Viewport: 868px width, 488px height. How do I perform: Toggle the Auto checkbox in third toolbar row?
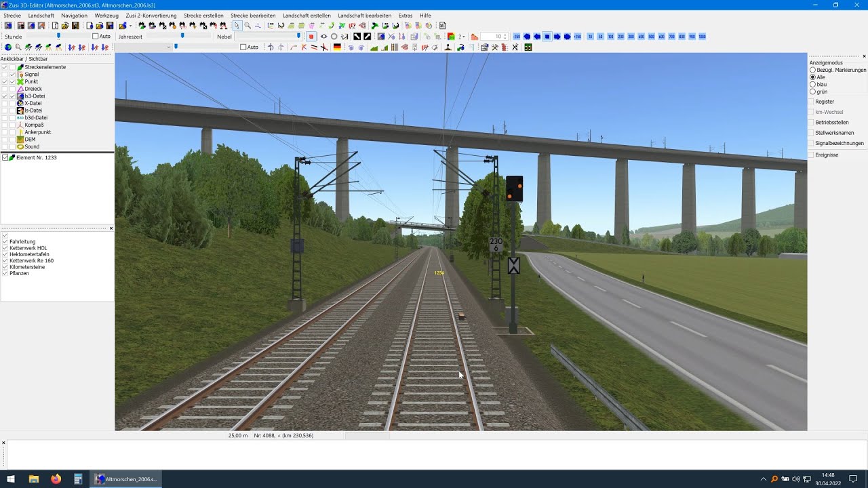[x=243, y=47]
